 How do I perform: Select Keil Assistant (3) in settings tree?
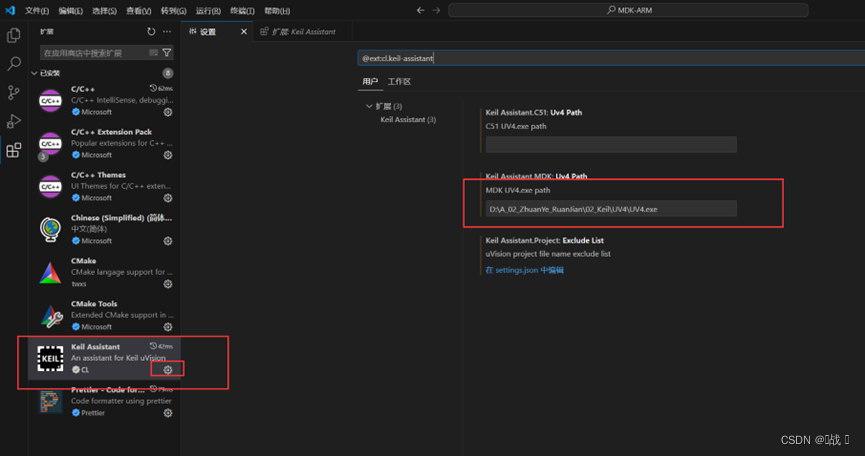[408, 119]
